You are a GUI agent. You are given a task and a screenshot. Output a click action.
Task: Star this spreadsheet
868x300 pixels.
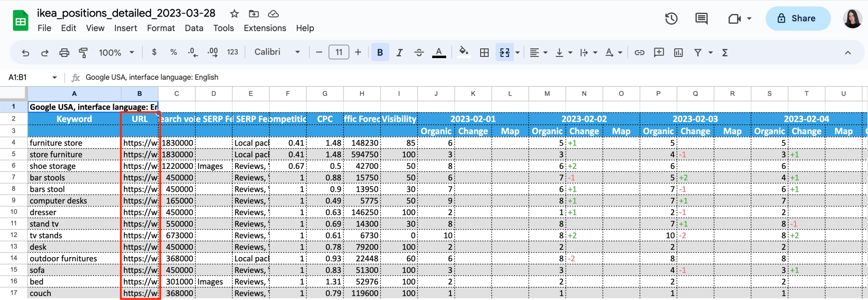pos(234,14)
